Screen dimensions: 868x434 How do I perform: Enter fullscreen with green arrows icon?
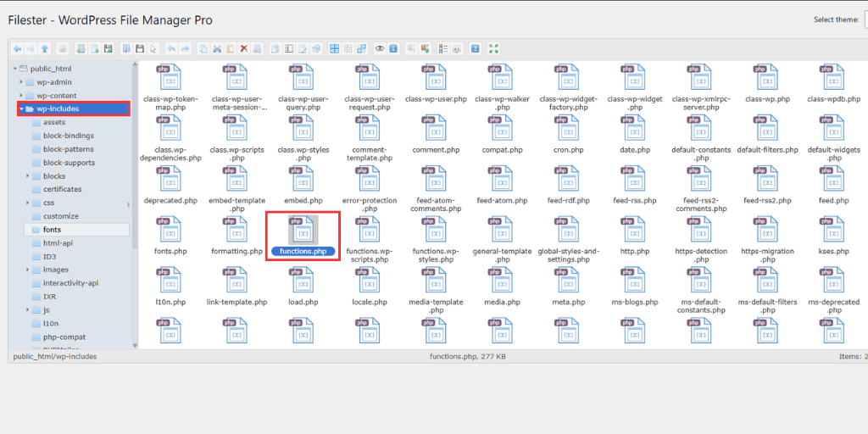click(494, 48)
